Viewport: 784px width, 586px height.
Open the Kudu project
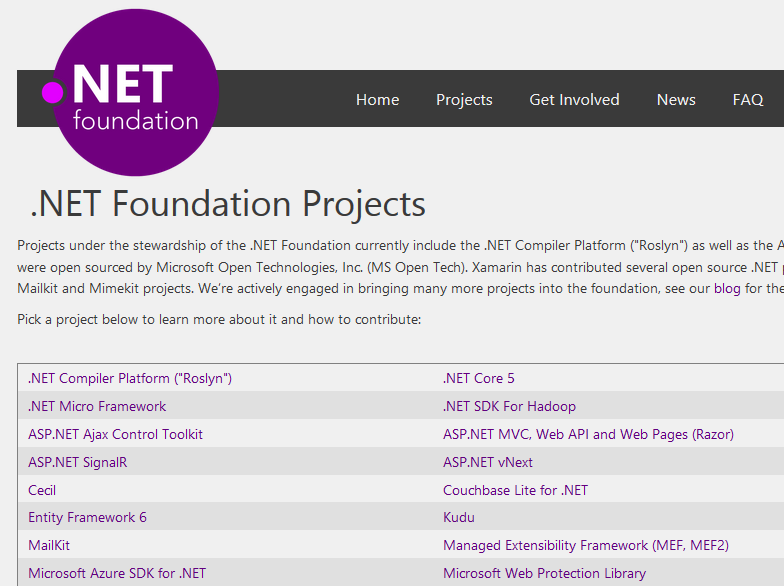point(459,518)
